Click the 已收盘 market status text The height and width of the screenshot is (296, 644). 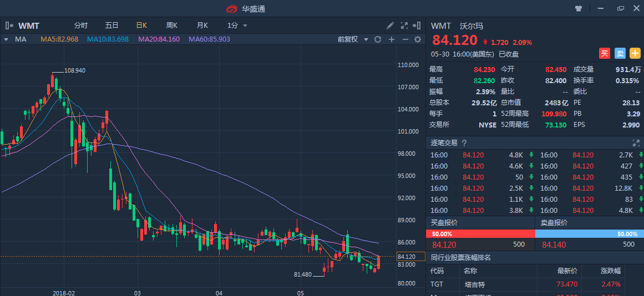[509, 54]
